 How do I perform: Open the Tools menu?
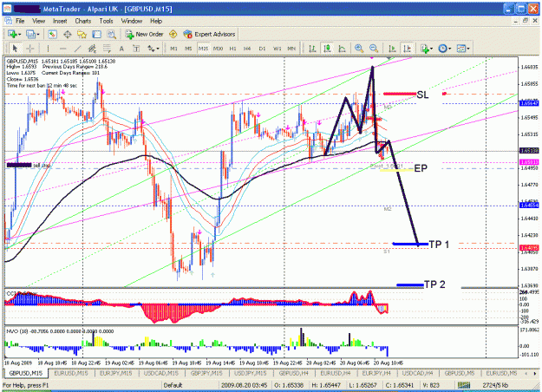106,21
